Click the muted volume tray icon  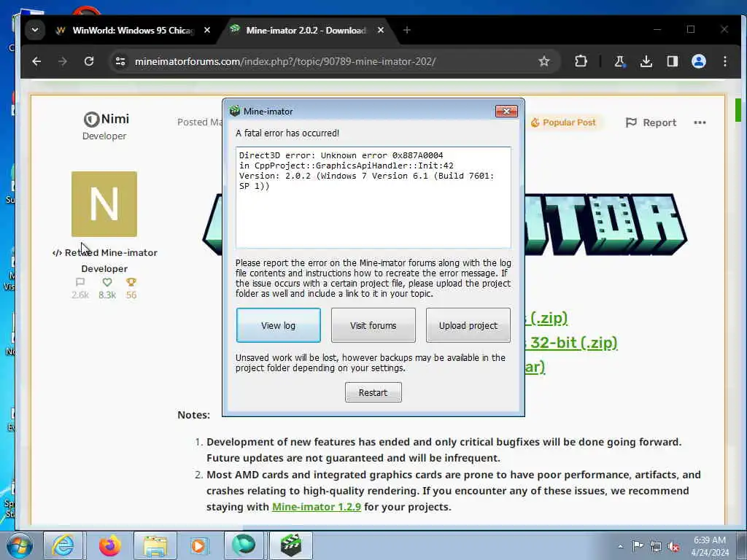click(x=673, y=546)
